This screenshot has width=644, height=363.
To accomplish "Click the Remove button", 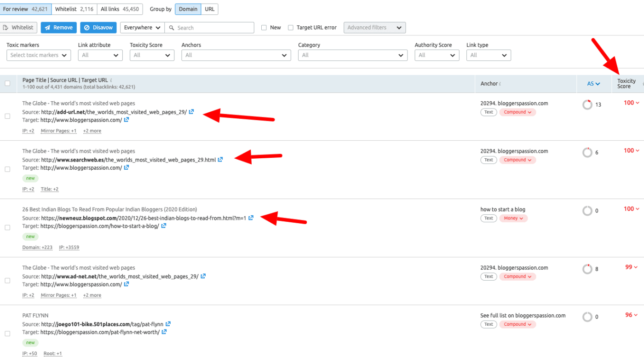I will [x=58, y=28].
